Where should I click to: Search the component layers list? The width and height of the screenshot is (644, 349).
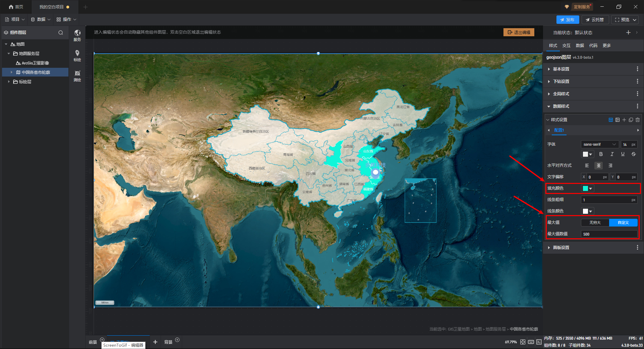click(x=61, y=33)
